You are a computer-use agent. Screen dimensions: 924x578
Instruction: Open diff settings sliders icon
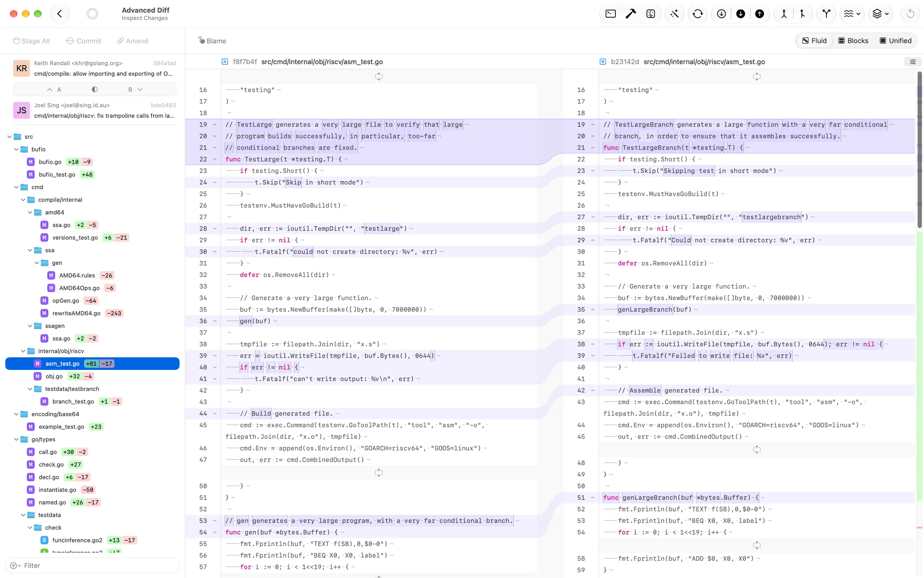coord(912,62)
